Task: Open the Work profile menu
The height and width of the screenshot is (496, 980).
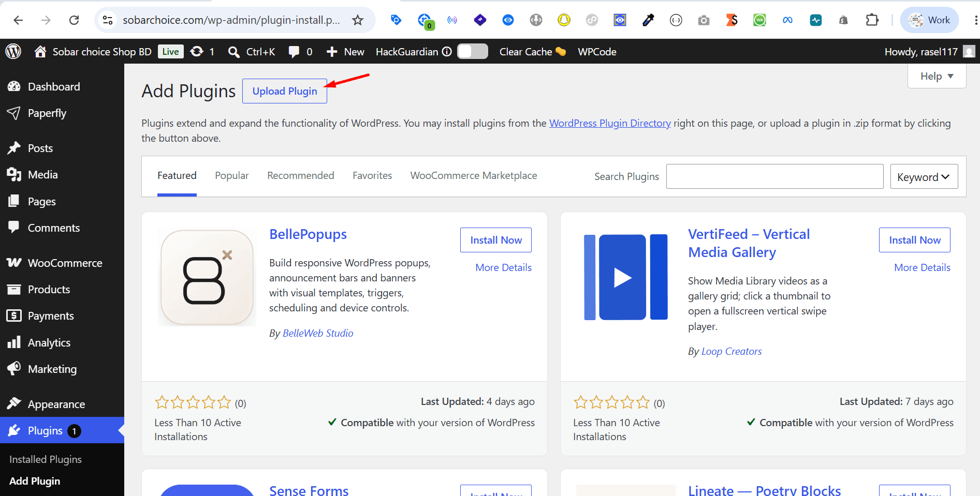Action: point(930,20)
